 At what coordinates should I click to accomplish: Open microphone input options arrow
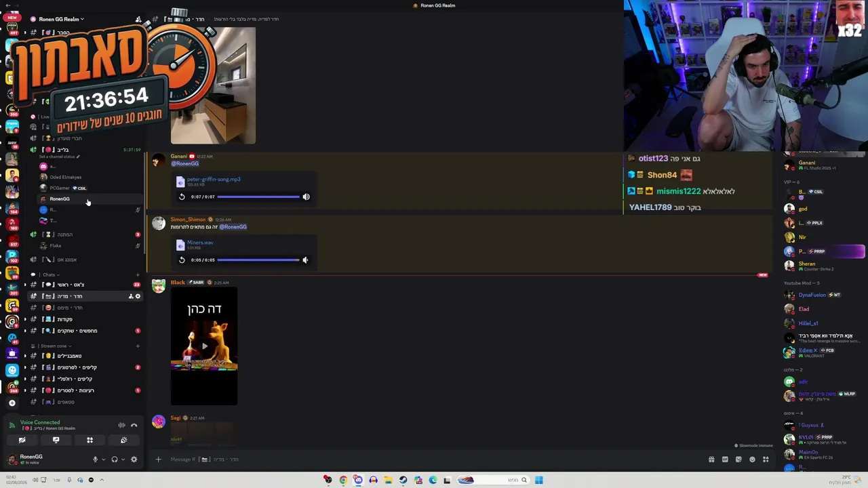103,460
